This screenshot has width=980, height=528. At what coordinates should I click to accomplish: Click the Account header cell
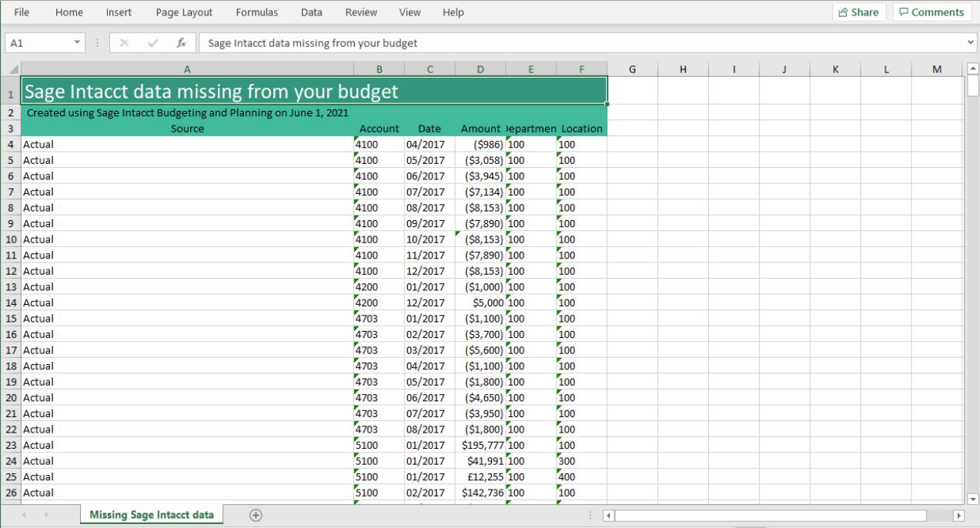[x=379, y=129]
